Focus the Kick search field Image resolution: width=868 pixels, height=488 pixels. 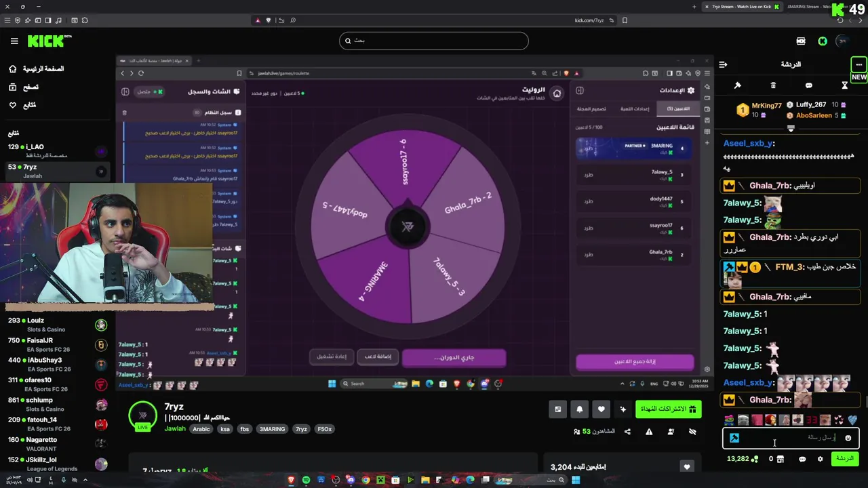pyautogui.click(x=434, y=41)
